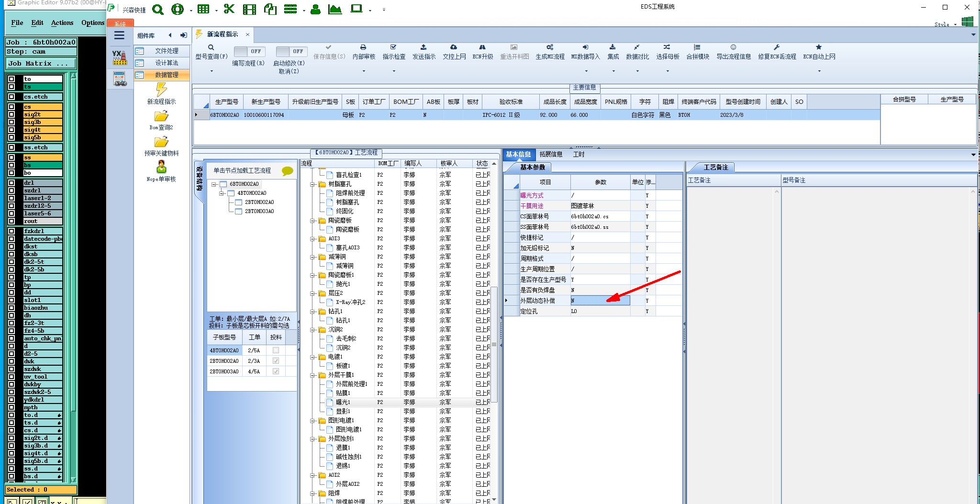Click the calculator sidebar icon
980x504 pixels.
(x=120, y=79)
